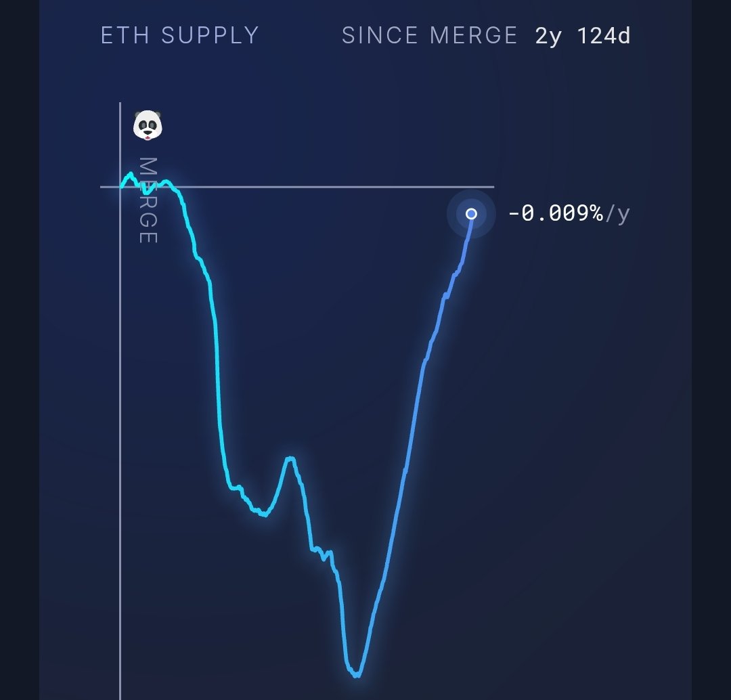Toggle the SINCE MERGE time frame label
731x700 pixels.
pyautogui.click(x=429, y=35)
